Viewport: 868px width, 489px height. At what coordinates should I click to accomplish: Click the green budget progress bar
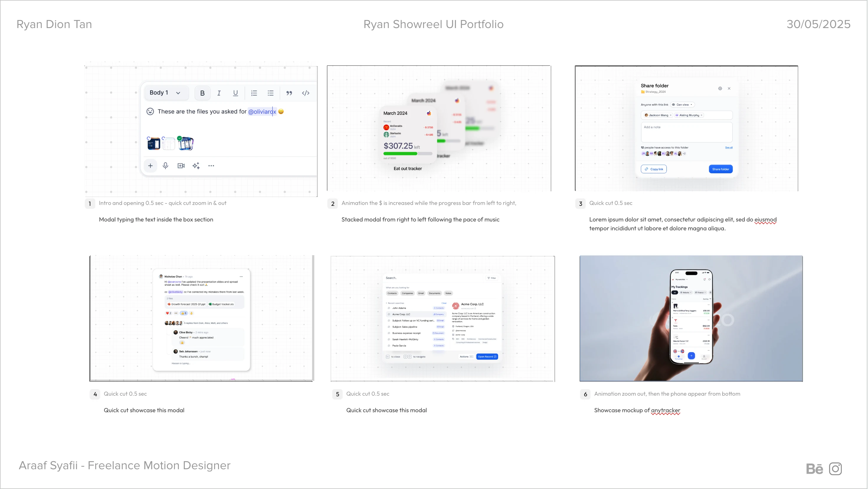coord(408,154)
